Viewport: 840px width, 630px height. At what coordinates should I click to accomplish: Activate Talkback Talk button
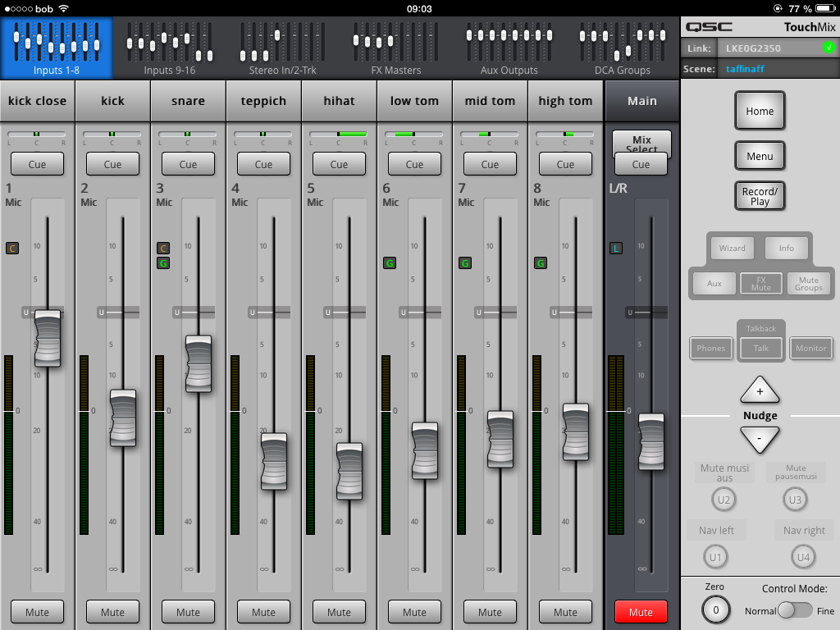760,348
